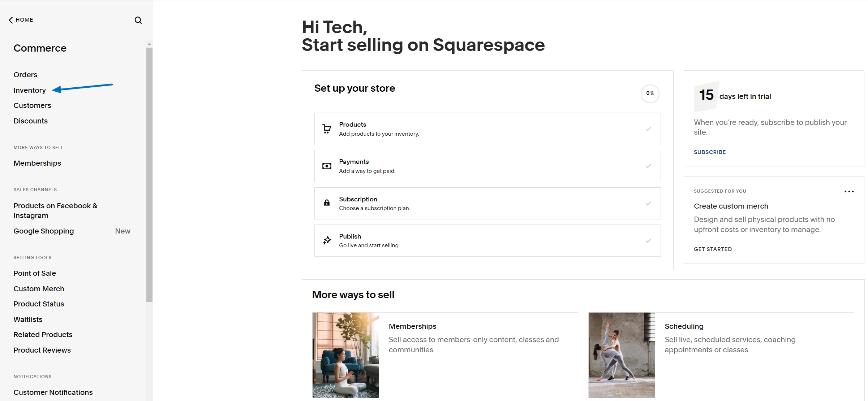
Task: Mark the Products step as complete
Action: click(648, 129)
